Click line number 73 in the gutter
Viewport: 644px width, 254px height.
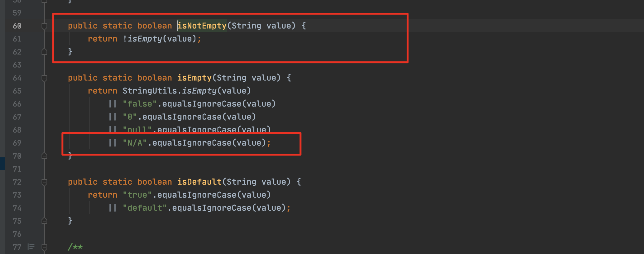17,195
